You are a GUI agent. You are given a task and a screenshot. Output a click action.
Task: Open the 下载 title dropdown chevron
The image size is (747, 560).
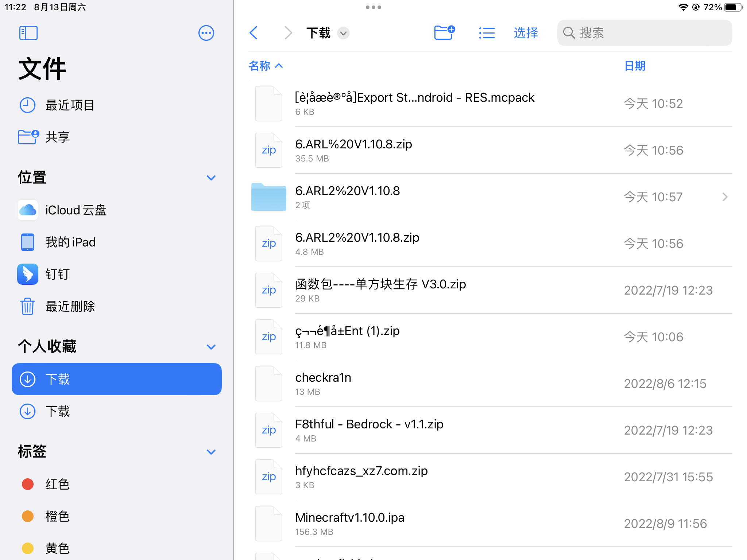[x=343, y=33]
